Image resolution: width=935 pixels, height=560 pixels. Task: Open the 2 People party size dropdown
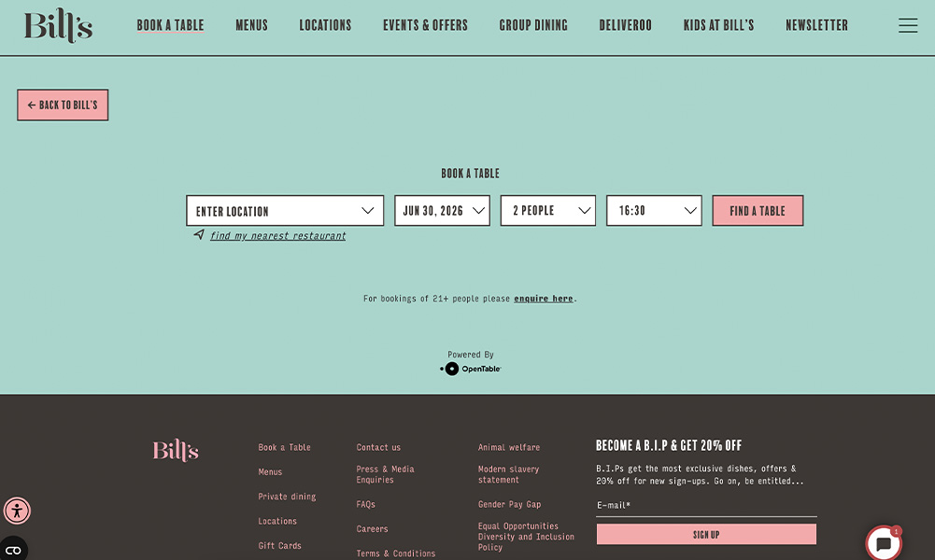(x=548, y=210)
